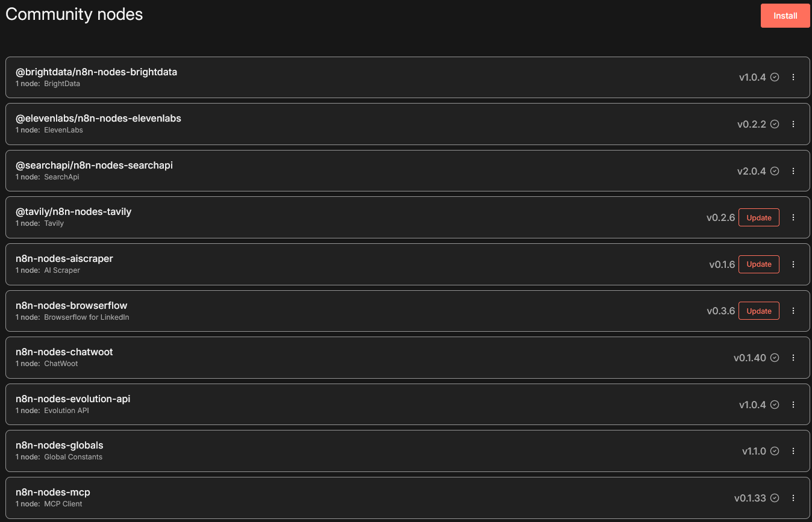812x522 pixels.
Task: Click the verified icon for SearchApi v2.0.4
Action: click(x=775, y=171)
